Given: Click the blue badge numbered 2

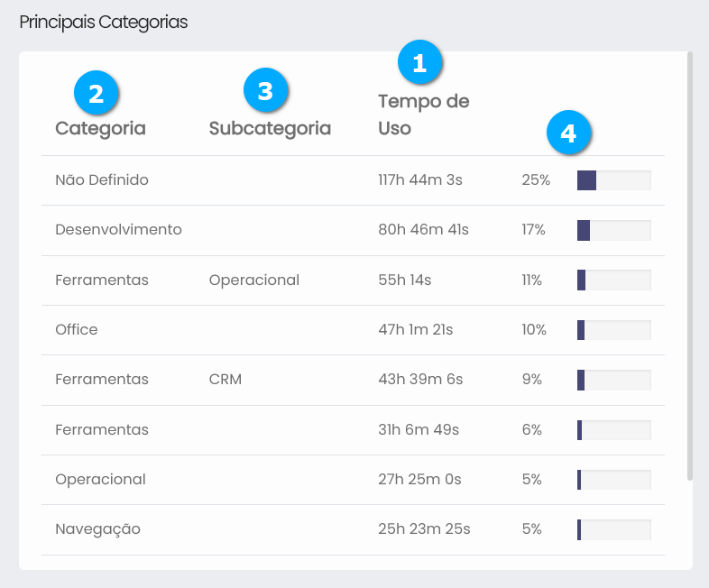Looking at the screenshot, I should point(97,92).
